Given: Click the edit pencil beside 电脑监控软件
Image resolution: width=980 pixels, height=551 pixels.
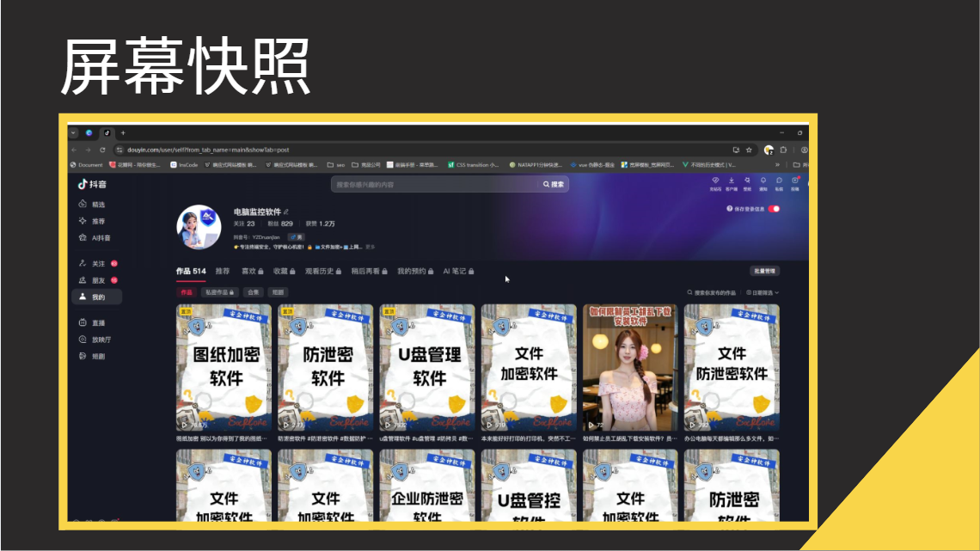Looking at the screenshot, I should coord(286,211).
